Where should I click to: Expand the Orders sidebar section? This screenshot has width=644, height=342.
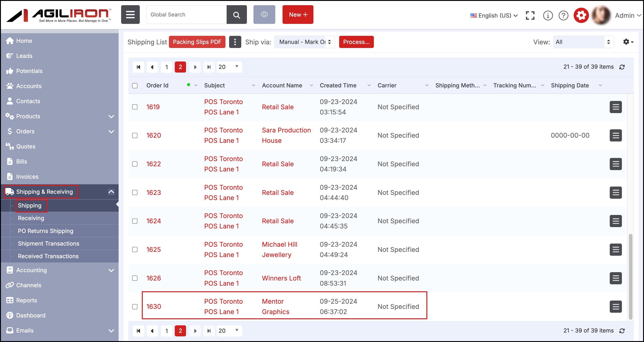pyautogui.click(x=111, y=131)
